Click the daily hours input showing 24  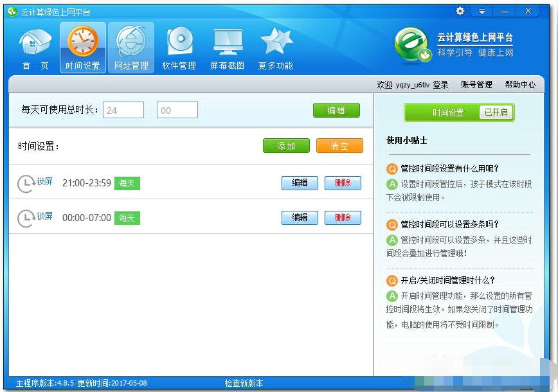123,110
